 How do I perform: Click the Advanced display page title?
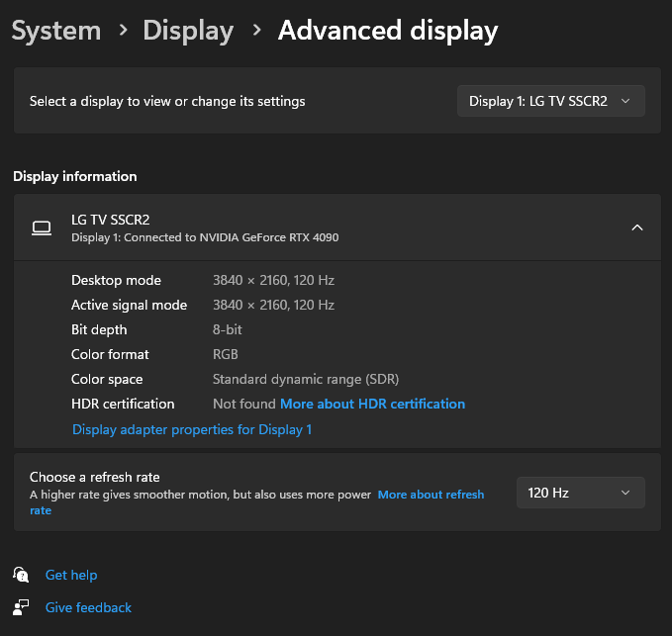tap(387, 31)
